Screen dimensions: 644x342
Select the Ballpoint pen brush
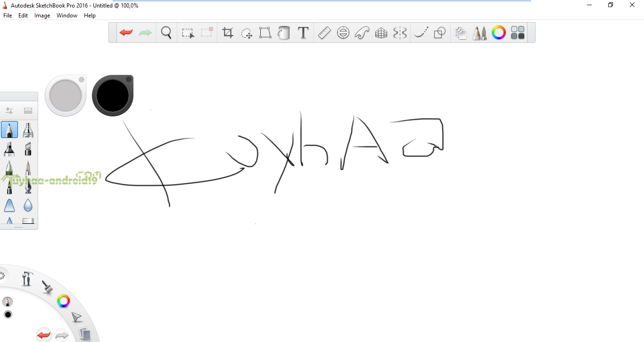9,168
